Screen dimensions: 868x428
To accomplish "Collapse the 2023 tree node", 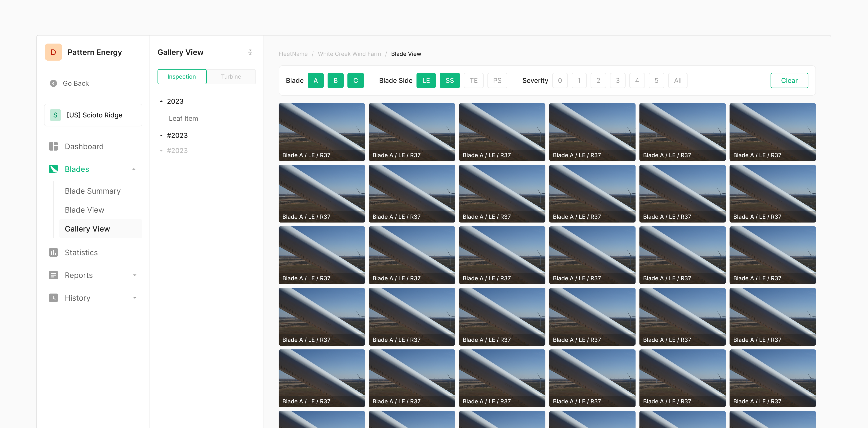I will pos(161,101).
